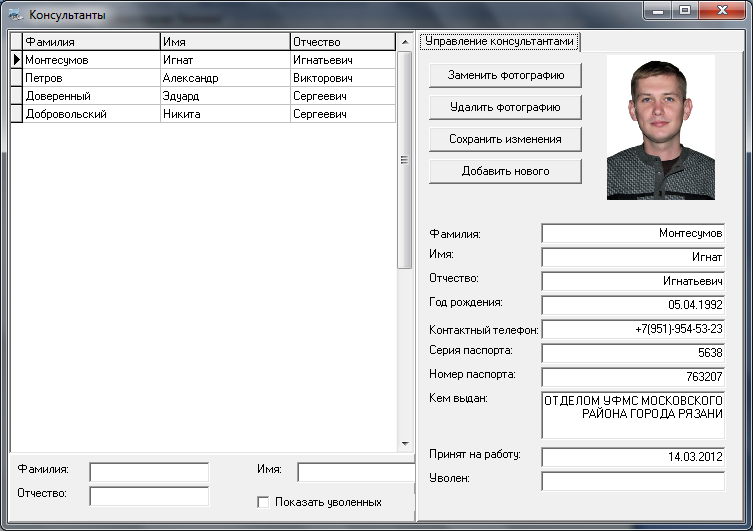Sort by Имя column header
Screen dimensions: 753x531
coord(225,42)
